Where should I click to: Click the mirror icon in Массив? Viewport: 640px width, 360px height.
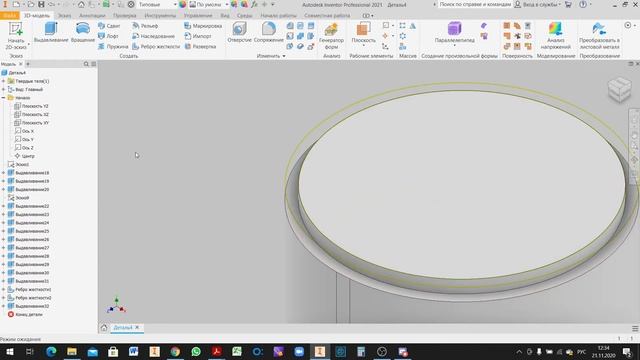point(413,26)
